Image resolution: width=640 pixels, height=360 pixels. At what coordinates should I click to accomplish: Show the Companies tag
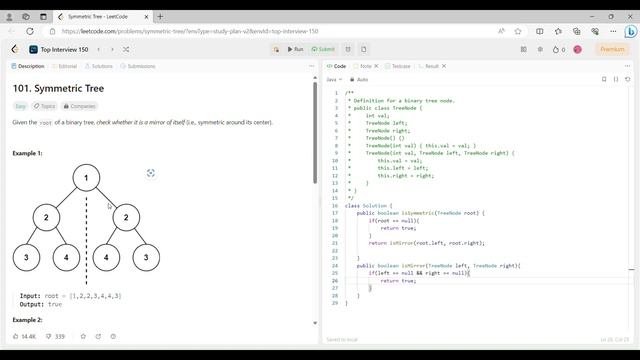point(80,106)
